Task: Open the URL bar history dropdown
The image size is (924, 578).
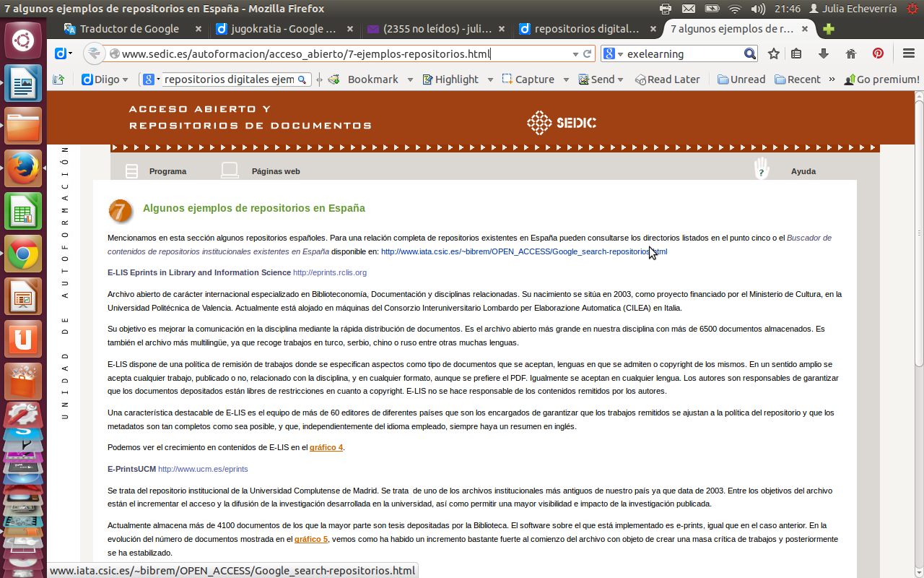Action: coord(575,54)
